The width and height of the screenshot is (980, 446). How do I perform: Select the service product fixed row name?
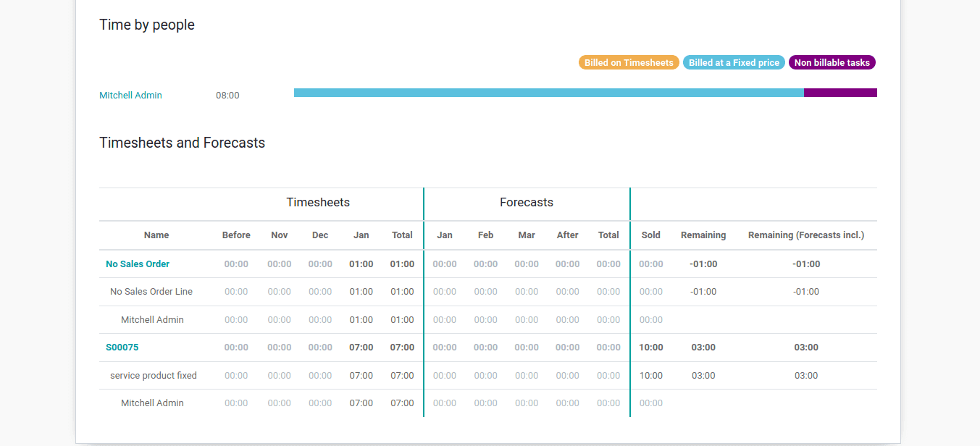click(154, 376)
